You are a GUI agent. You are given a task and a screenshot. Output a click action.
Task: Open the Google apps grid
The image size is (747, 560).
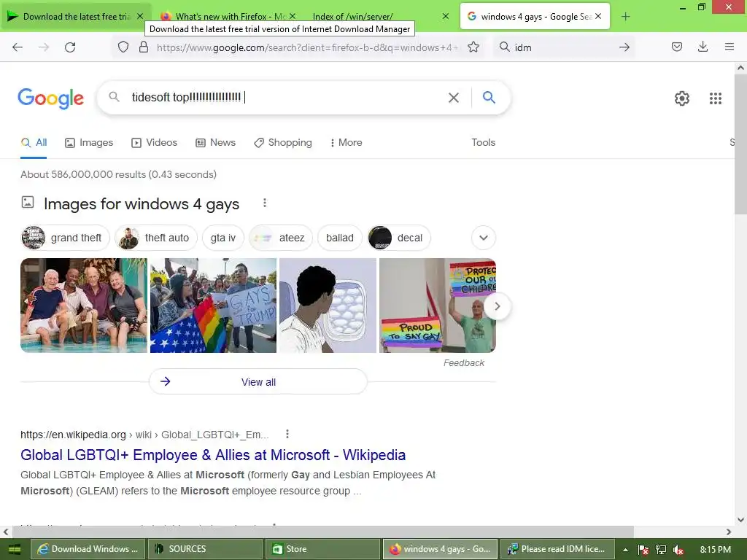(x=716, y=98)
